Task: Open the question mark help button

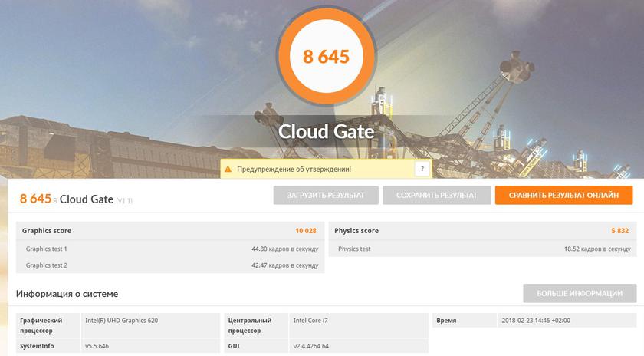Action: pos(421,169)
